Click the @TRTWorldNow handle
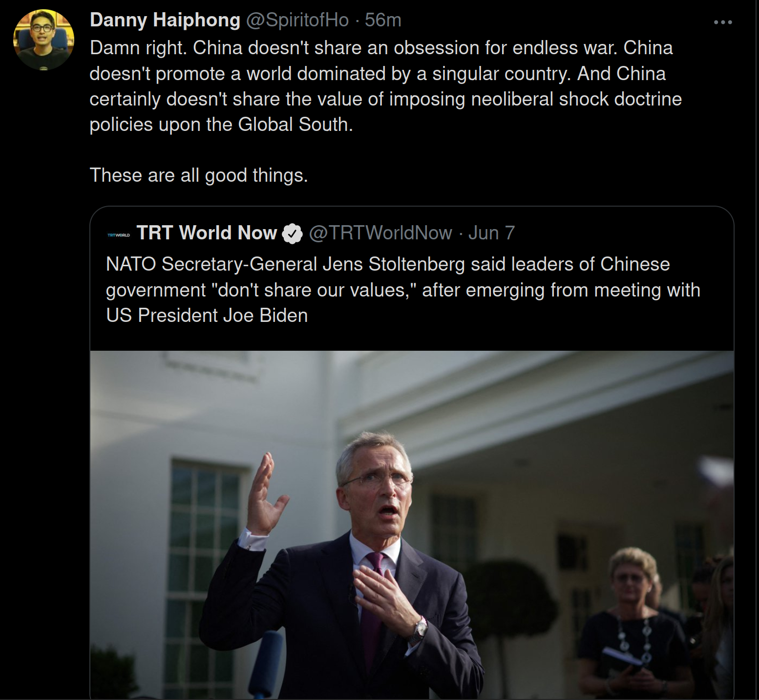This screenshot has width=759, height=700. pos(380,233)
